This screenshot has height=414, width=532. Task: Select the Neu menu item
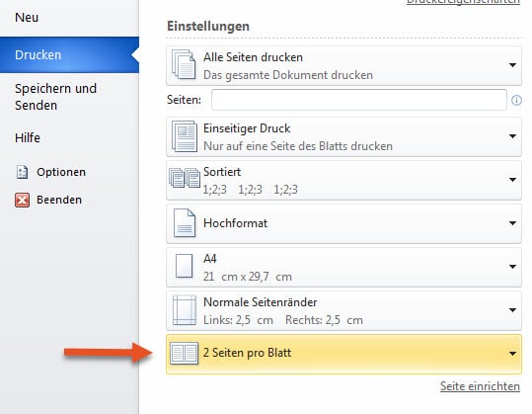click(x=27, y=18)
